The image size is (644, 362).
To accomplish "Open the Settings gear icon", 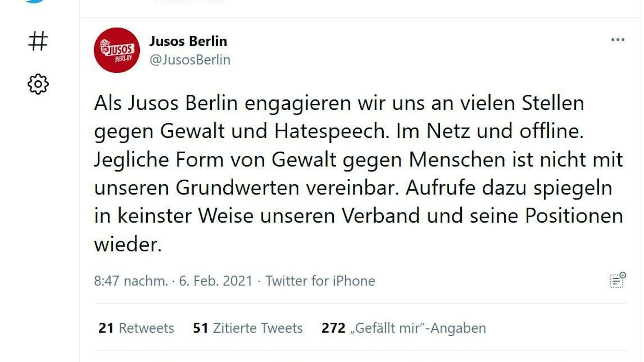I will [x=38, y=84].
